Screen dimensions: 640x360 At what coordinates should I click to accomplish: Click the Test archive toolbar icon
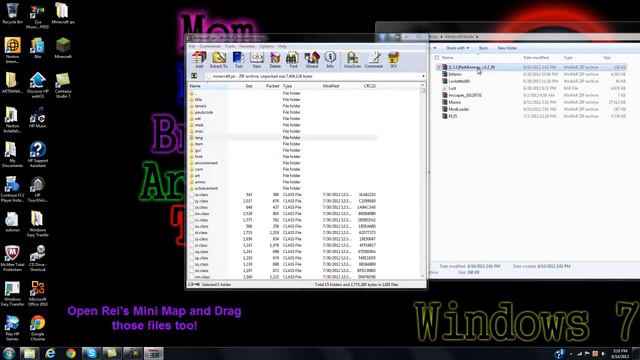coord(238,60)
